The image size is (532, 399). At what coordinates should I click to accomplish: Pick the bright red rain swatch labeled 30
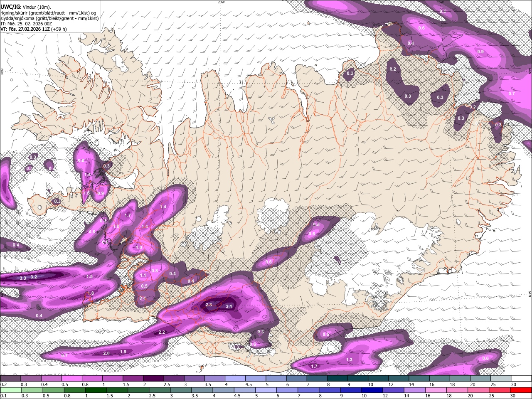(521, 390)
